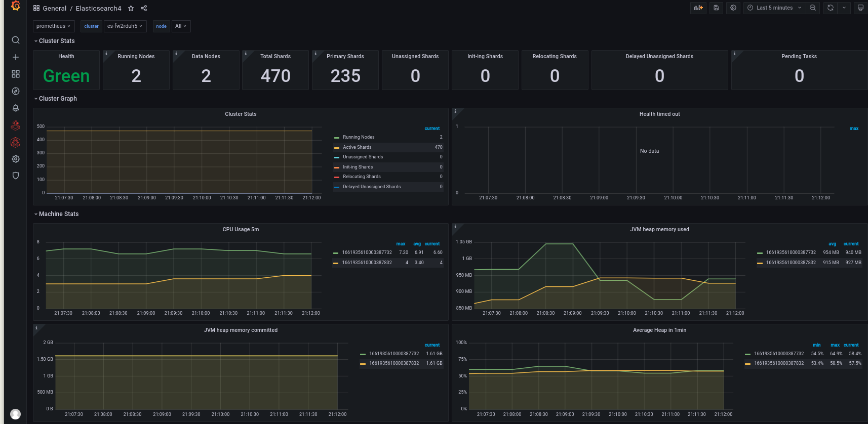Open the JVM heap memory committed panel menu
Viewport: 868px width, 424px height.
pos(241,330)
